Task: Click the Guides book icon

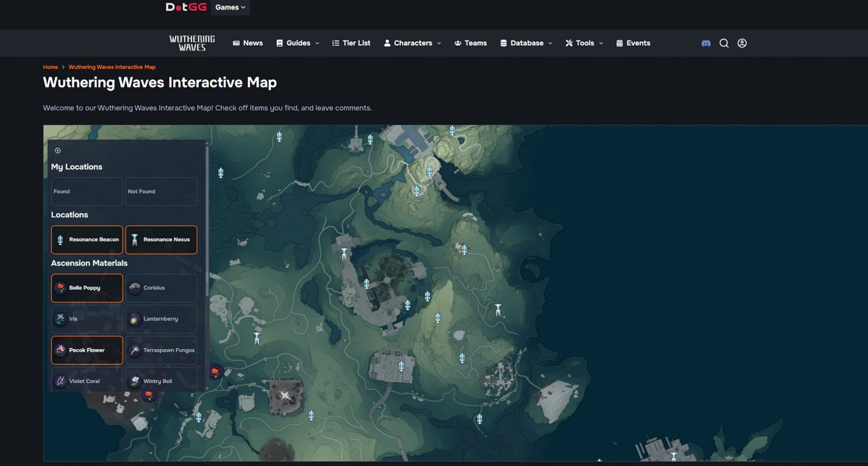Action: (280, 43)
